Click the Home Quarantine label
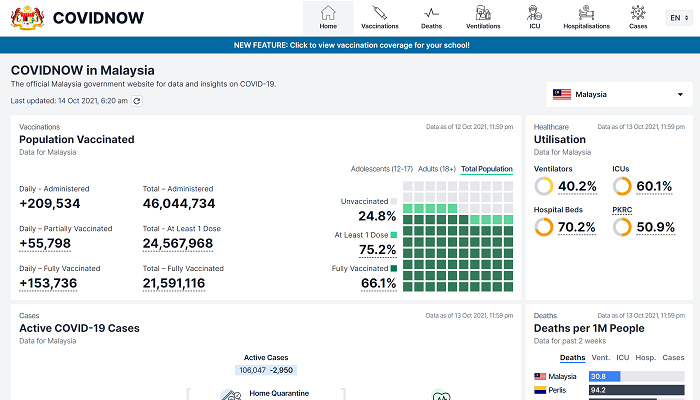This screenshot has height=400, width=700. click(x=279, y=393)
